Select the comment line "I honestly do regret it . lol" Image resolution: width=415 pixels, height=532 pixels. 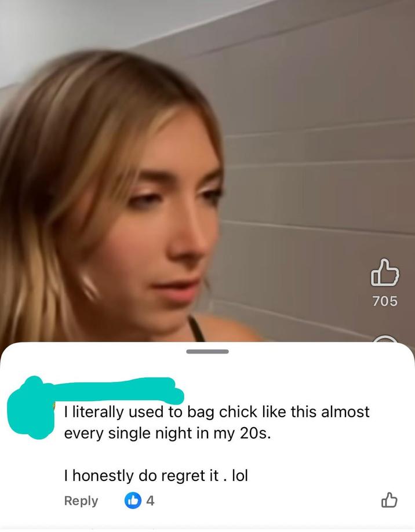pyautogui.click(x=156, y=475)
